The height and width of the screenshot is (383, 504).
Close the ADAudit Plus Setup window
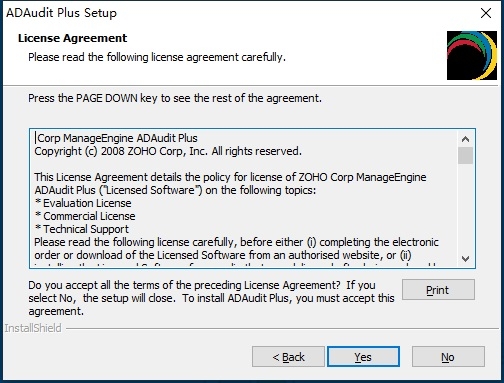(486, 13)
